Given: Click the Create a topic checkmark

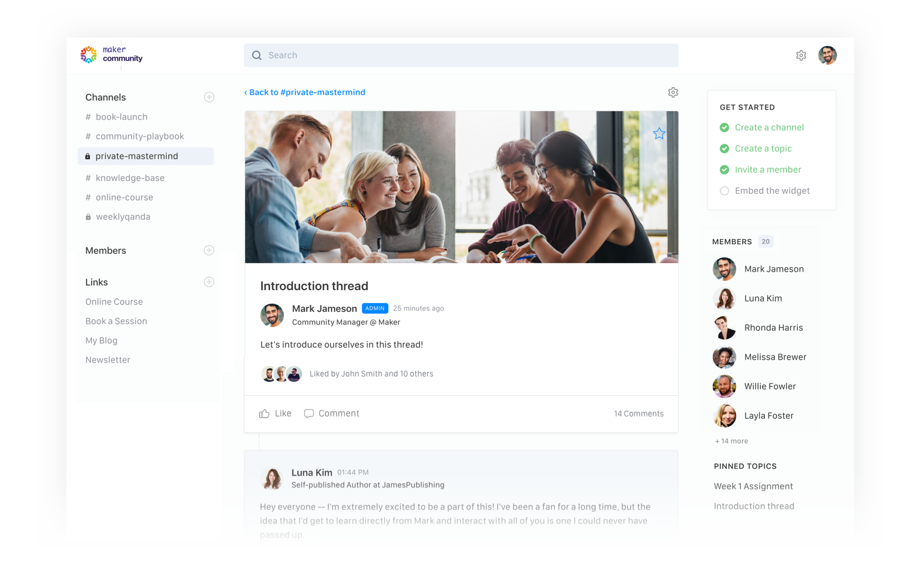Looking at the screenshot, I should tap(724, 149).
